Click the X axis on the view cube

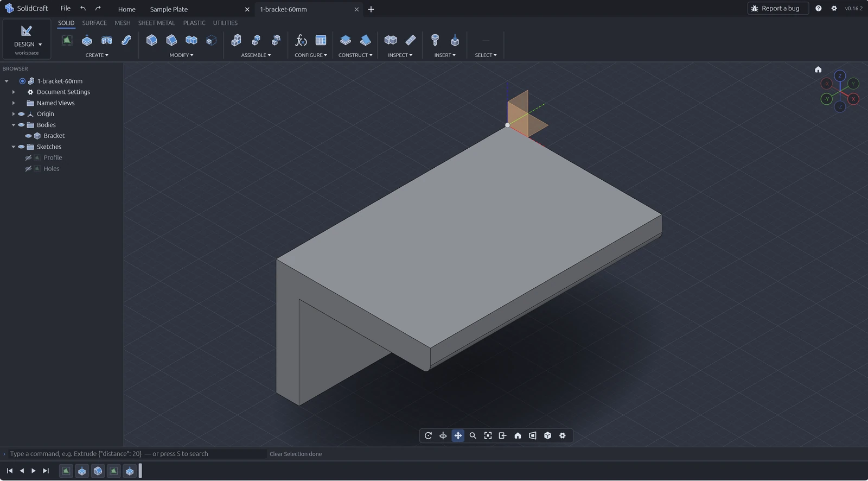(x=853, y=99)
